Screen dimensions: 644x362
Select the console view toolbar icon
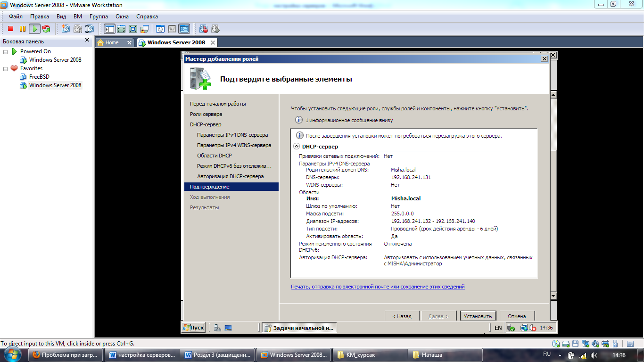tap(184, 29)
